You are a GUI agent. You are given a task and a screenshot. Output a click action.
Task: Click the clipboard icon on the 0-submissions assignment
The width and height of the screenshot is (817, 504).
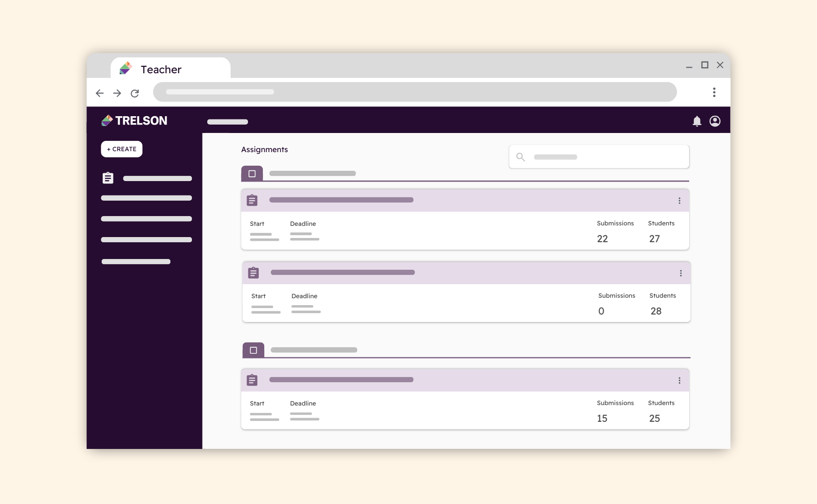point(254,273)
